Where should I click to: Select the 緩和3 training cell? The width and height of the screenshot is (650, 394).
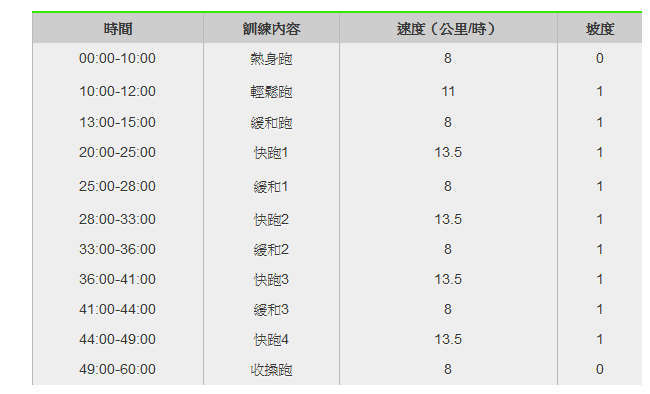272,309
